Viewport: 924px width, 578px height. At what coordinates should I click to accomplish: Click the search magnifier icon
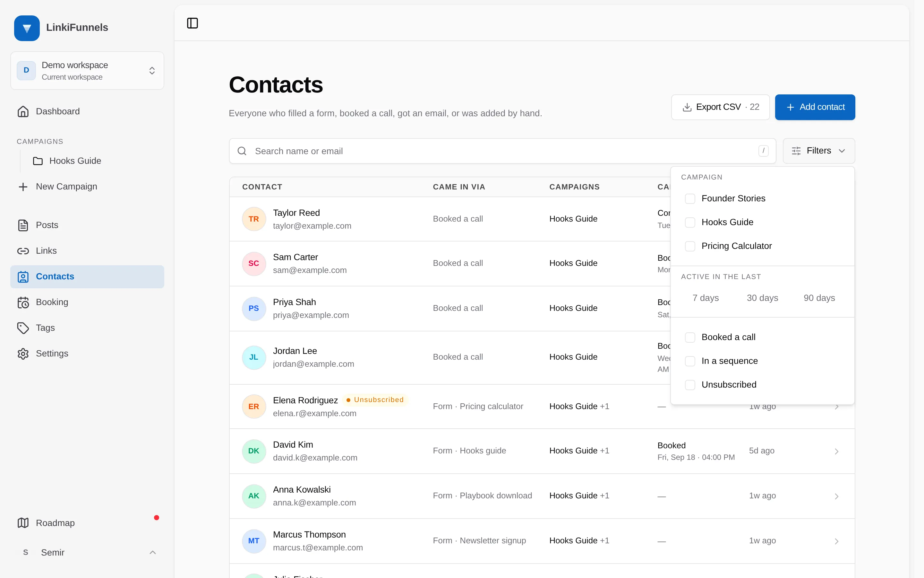point(242,151)
